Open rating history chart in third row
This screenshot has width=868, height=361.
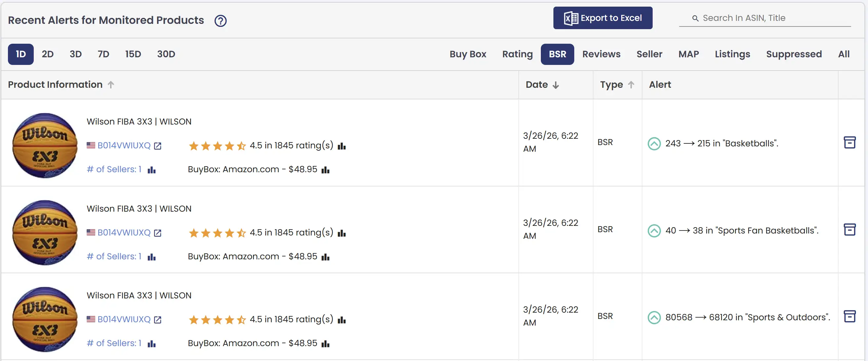(342, 320)
